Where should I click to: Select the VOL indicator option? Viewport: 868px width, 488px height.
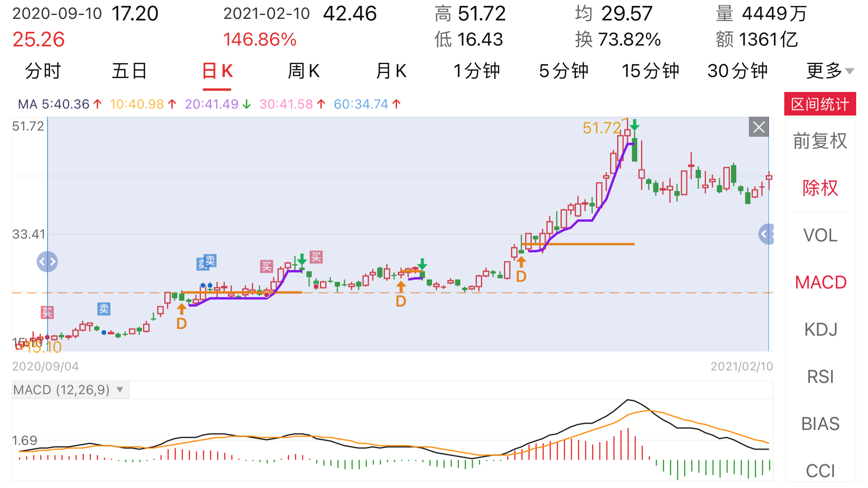[820, 235]
